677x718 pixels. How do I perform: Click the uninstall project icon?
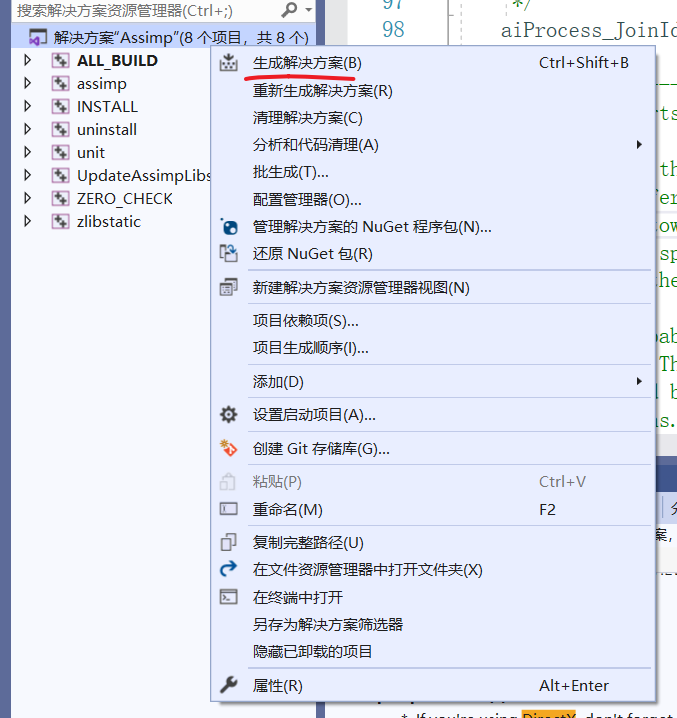[x=60, y=129]
